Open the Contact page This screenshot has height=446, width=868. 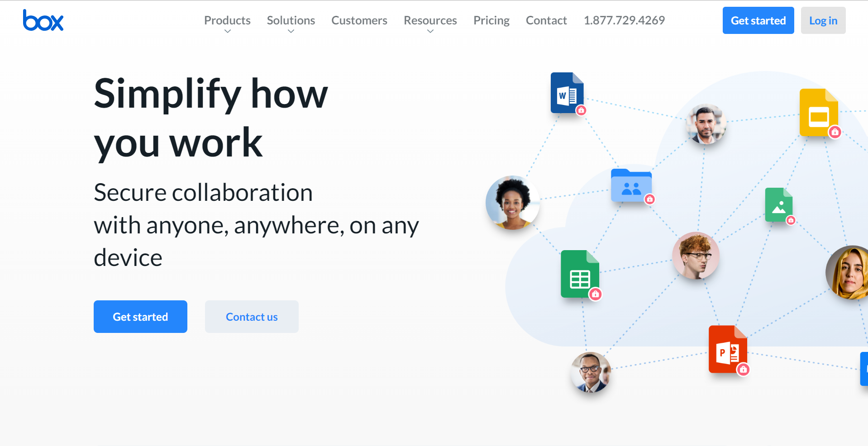tap(546, 20)
